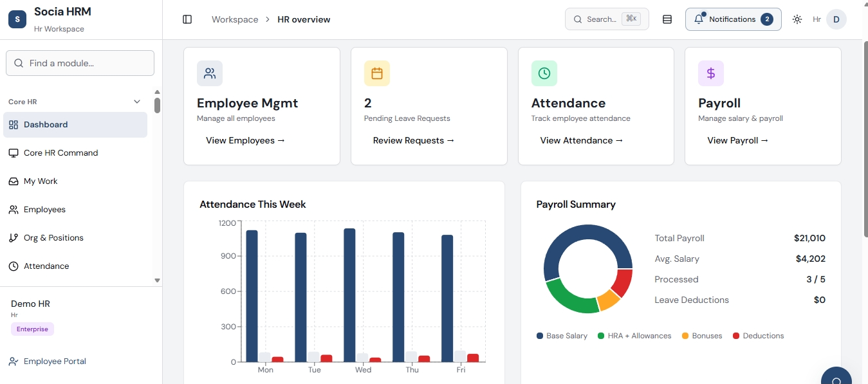Click the main page scrollbar thumb

click(x=865, y=138)
